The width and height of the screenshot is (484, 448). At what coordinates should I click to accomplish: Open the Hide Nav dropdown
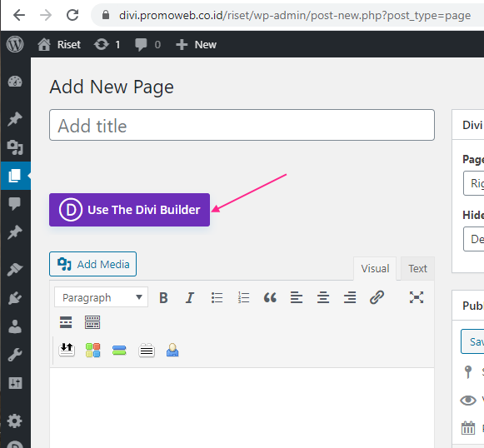474,239
